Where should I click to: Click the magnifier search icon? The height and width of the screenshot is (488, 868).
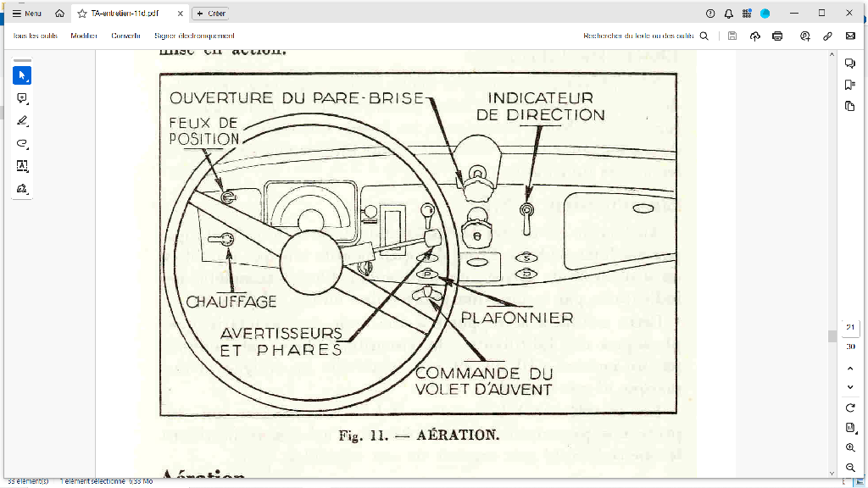pos(704,36)
